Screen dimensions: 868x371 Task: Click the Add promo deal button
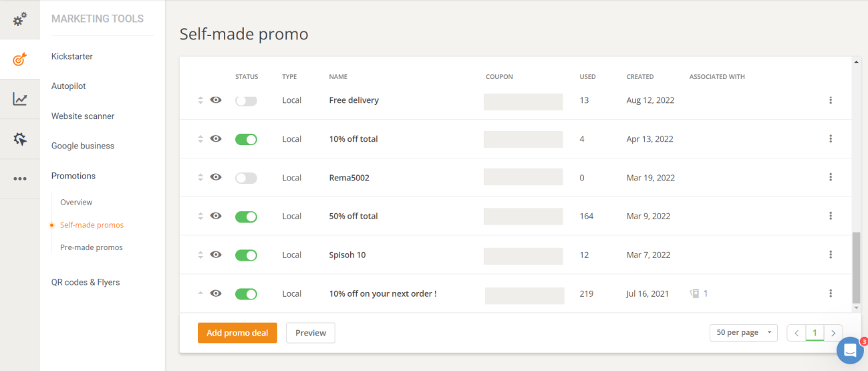[x=237, y=333]
